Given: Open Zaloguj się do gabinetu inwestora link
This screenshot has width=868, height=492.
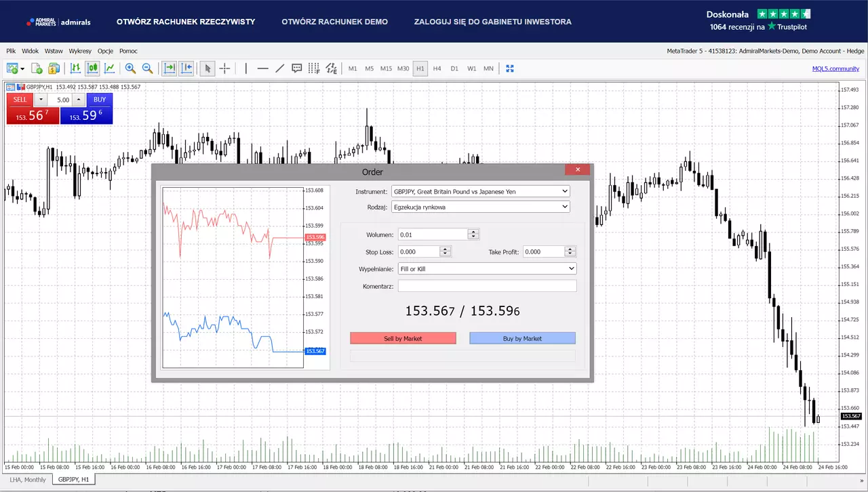Looking at the screenshot, I should (x=492, y=22).
